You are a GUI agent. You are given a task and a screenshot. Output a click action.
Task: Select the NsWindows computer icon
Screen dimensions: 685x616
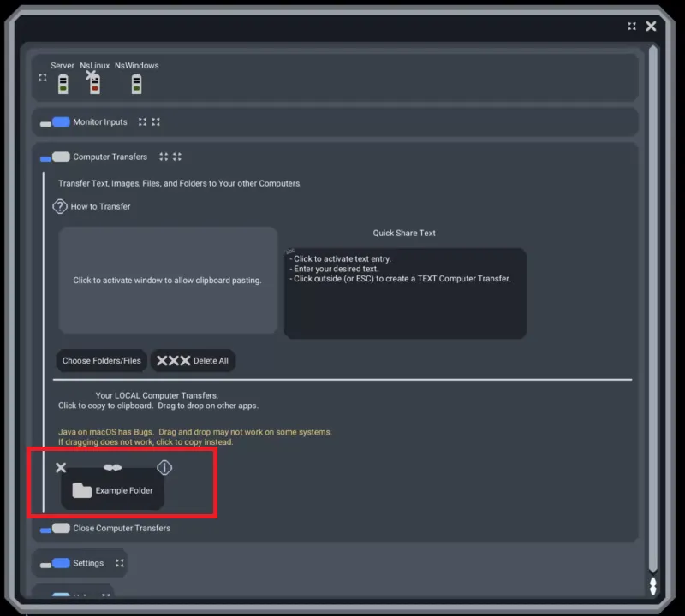(136, 84)
